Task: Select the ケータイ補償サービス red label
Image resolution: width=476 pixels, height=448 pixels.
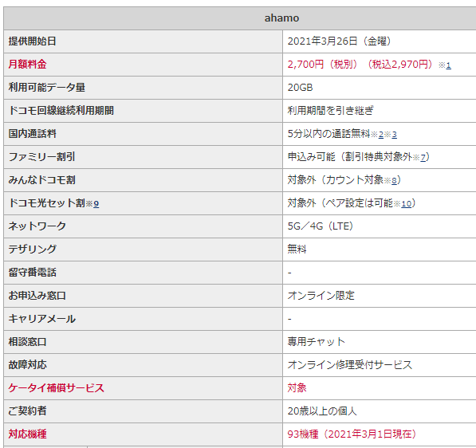Action: 56,388
